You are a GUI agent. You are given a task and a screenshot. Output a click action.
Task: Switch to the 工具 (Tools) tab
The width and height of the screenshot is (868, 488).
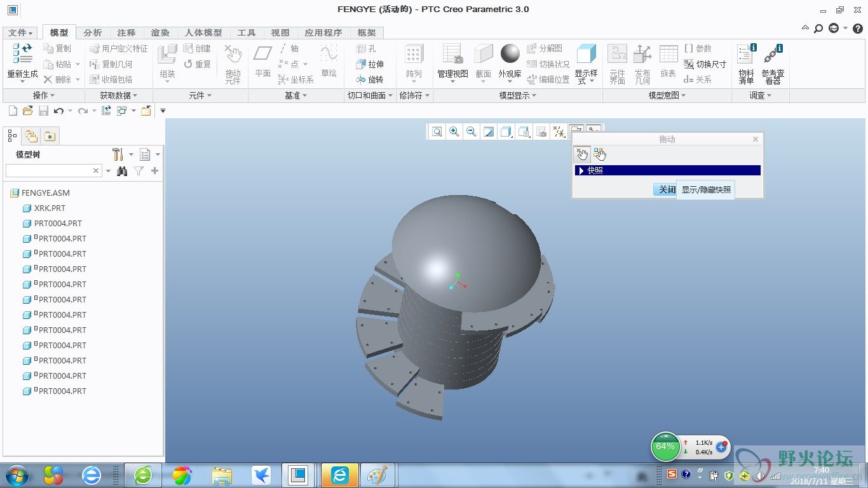coord(247,32)
